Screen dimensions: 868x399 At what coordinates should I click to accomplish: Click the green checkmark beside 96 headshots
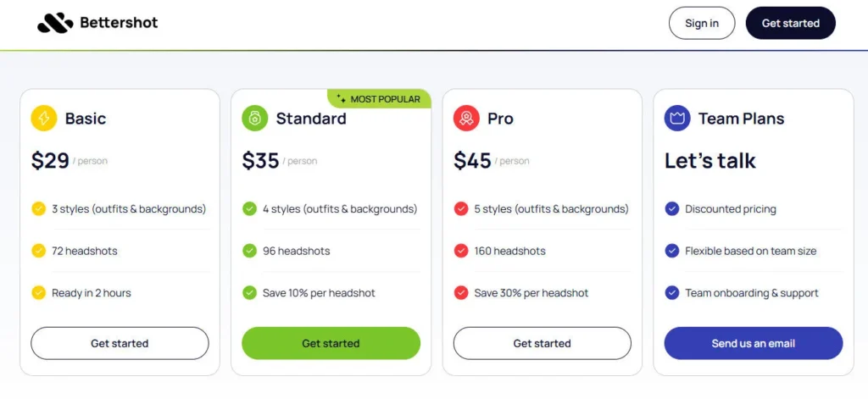pyautogui.click(x=249, y=251)
